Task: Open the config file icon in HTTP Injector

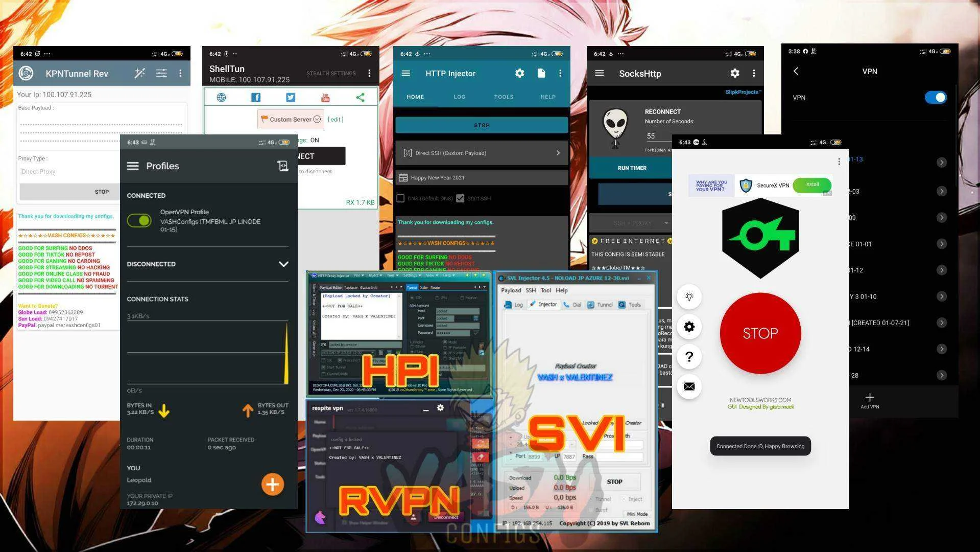Action: [x=541, y=74]
